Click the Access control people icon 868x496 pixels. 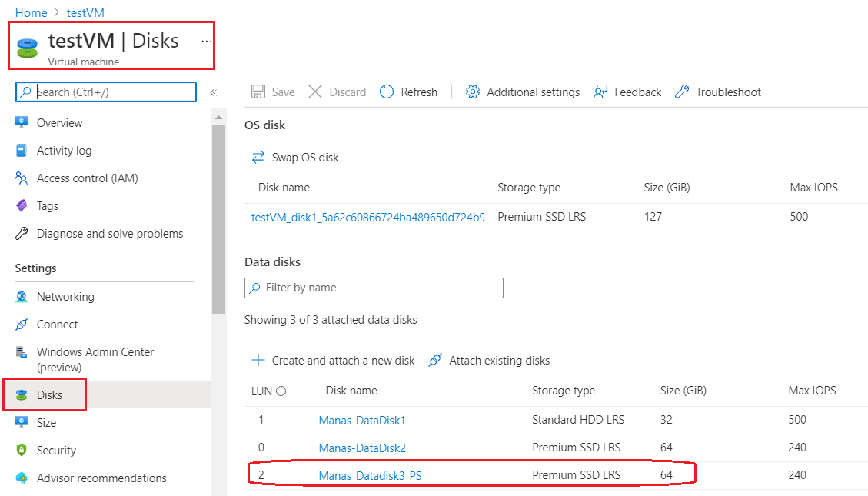click(x=22, y=178)
